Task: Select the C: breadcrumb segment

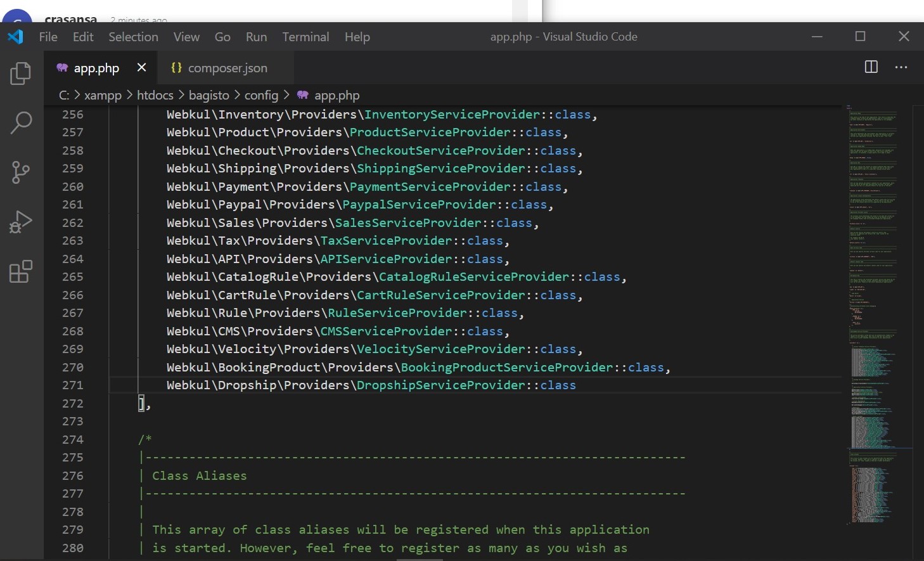Action: coord(64,95)
